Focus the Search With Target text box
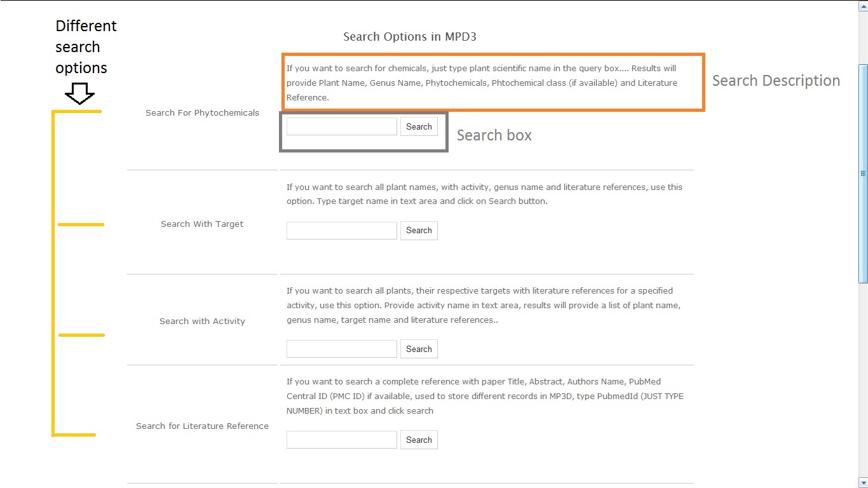 click(x=341, y=231)
